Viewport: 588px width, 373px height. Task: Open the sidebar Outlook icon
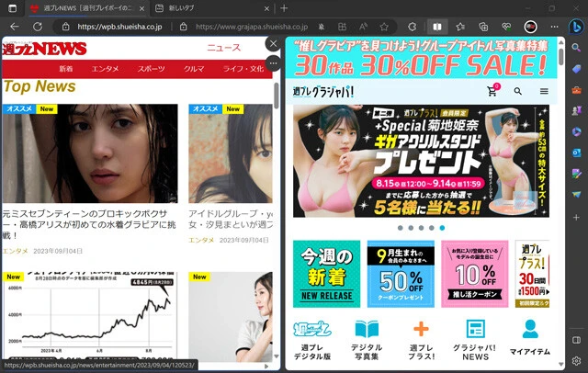pos(576,153)
